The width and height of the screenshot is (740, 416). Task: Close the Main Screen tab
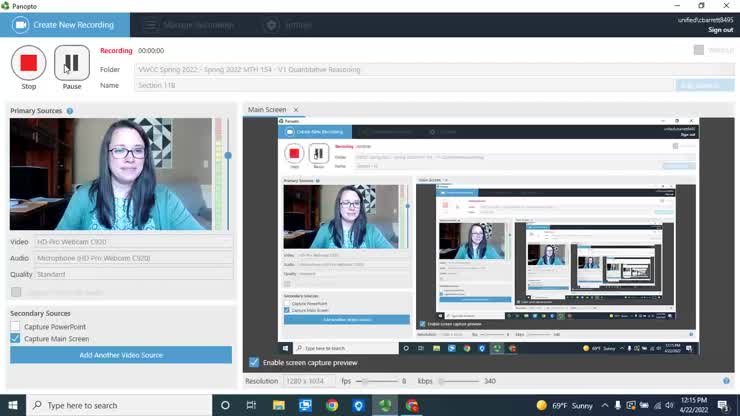point(296,110)
